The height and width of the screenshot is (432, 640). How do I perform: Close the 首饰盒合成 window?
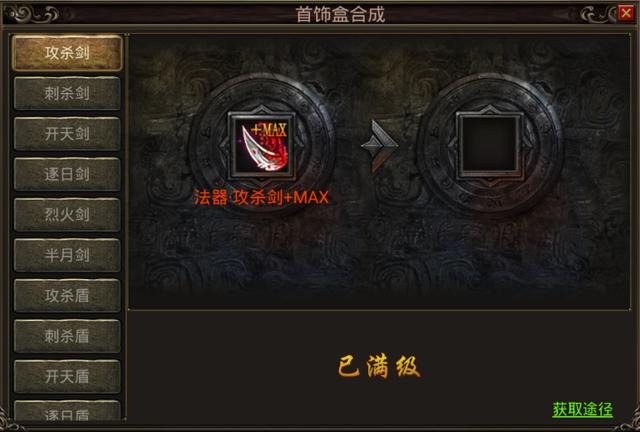coord(625,13)
